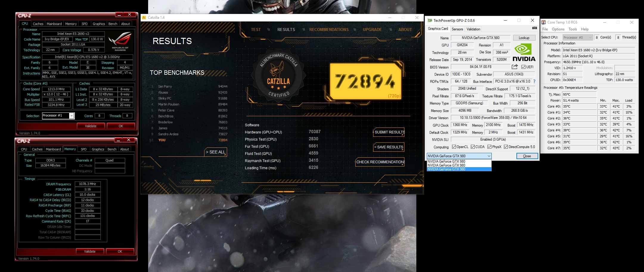Close the upper CPU-Z window with its X
The width and height of the screenshot is (644, 272).
130,15
